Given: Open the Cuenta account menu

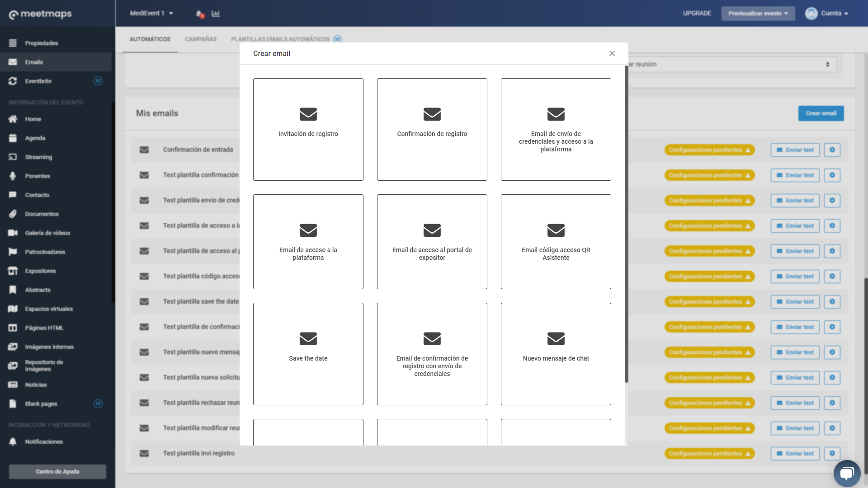Looking at the screenshot, I should 827,13.
